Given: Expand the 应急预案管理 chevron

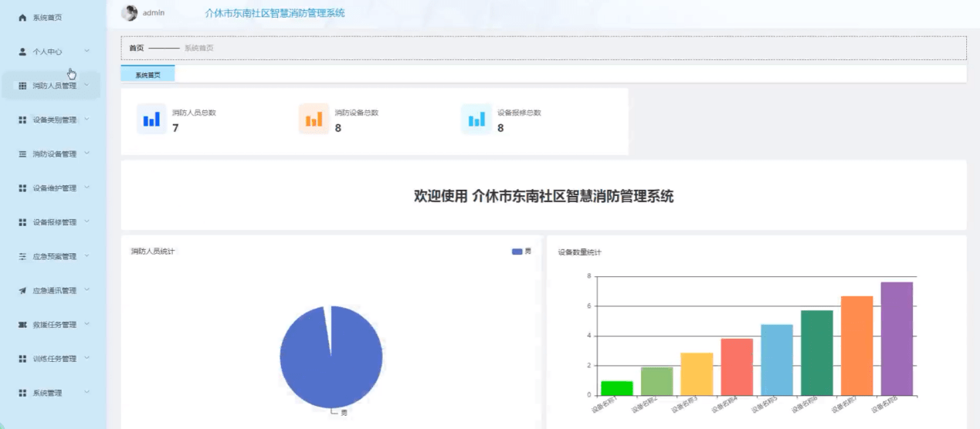Looking at the screenshot, I should (86, 255).
